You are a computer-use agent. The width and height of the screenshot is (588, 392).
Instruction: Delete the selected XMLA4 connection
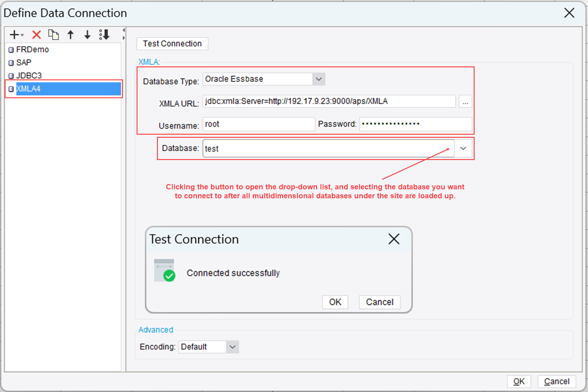tap(36, 35)
